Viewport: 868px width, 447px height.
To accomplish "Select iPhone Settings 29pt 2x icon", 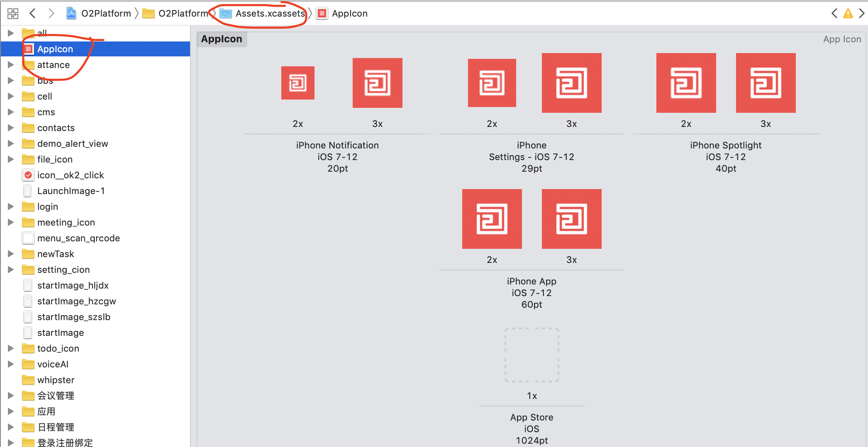I will [x=492, y=83].
